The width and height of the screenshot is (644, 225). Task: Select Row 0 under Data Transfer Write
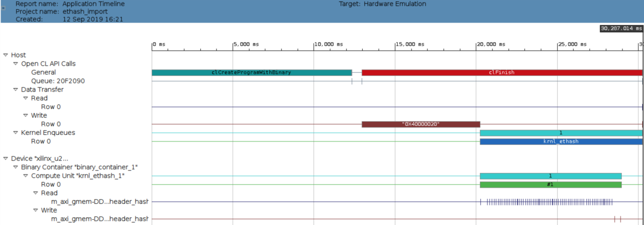click(x=51, y=124)
